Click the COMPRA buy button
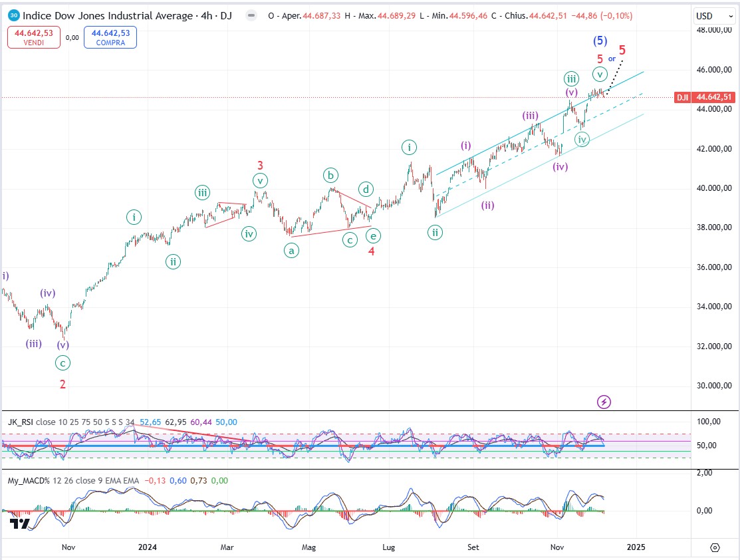 coord(110,37)
